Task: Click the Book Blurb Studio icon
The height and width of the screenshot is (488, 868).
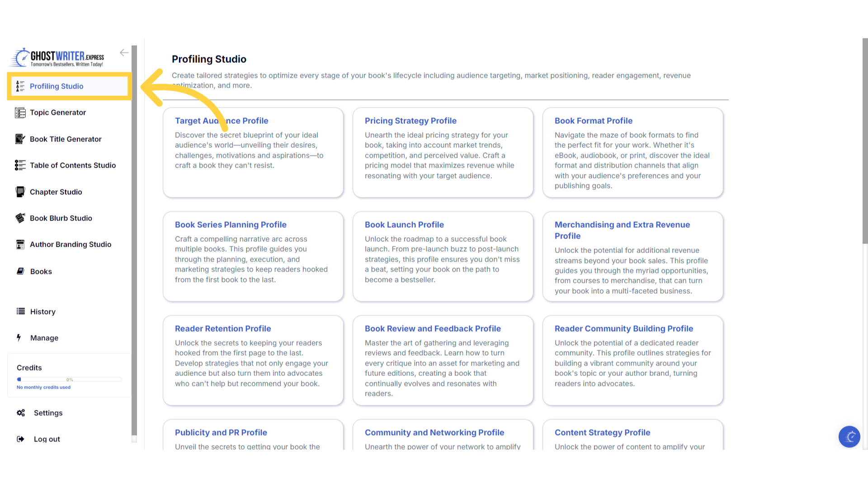Action: tap(20, 218)
